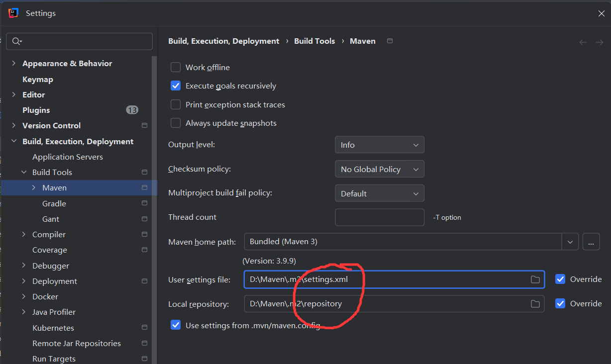Open Remote Jar Repositories settings
The height and width of the screenshot is (364, 611).
pyautogui.click(x=77, y=343)
